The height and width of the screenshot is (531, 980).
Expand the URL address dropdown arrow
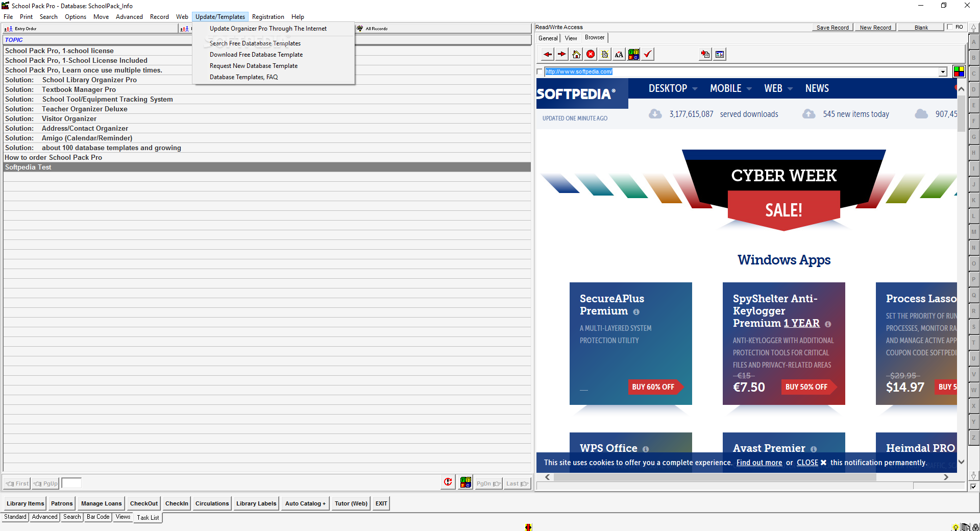(x=943, y=72)
